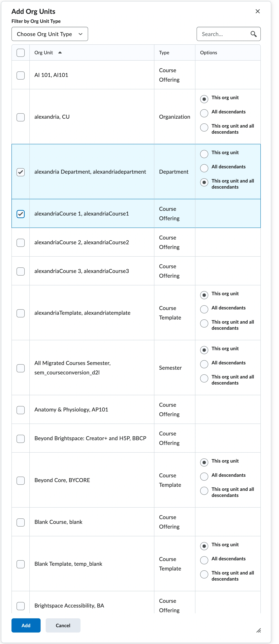Check the Beyond Brightspace: Creator+ checkbox
The width and height of the screenshot is (279, 644).
pyautogui.click(x=20, y=438)
